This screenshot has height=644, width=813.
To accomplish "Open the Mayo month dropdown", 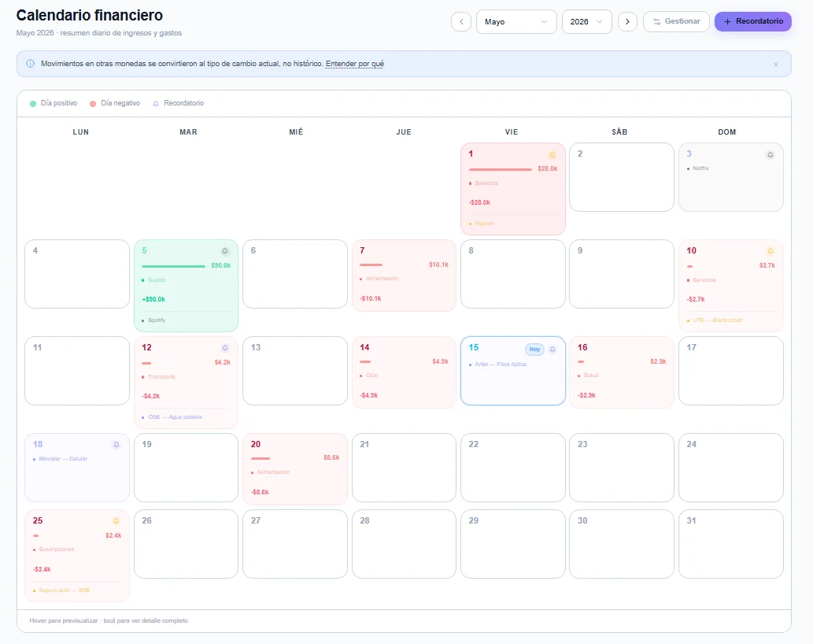I will point(516,22).
